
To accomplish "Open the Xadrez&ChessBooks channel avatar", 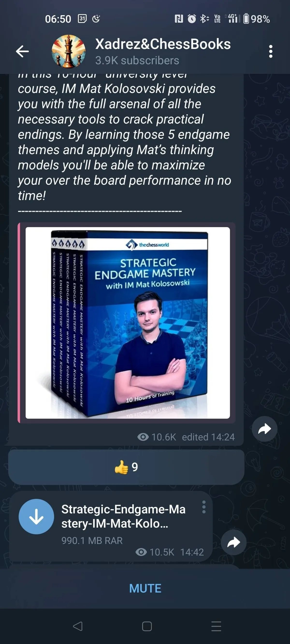I will coord(69,51).
